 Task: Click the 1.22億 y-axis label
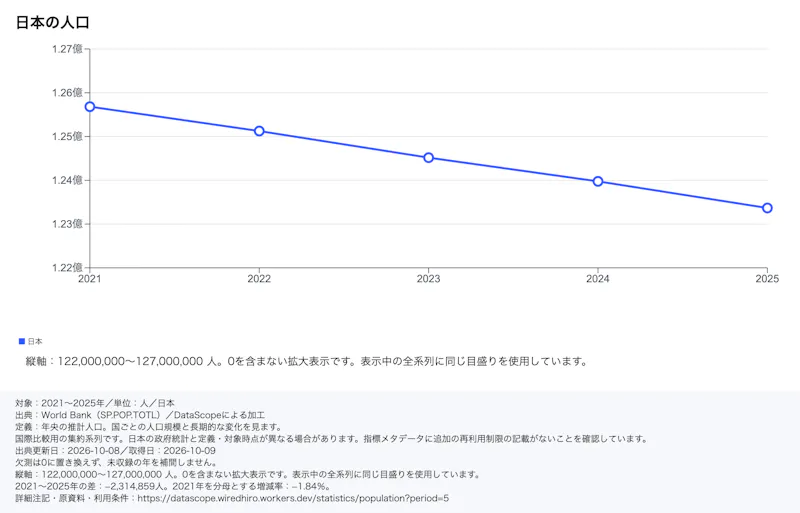(67, 267)
